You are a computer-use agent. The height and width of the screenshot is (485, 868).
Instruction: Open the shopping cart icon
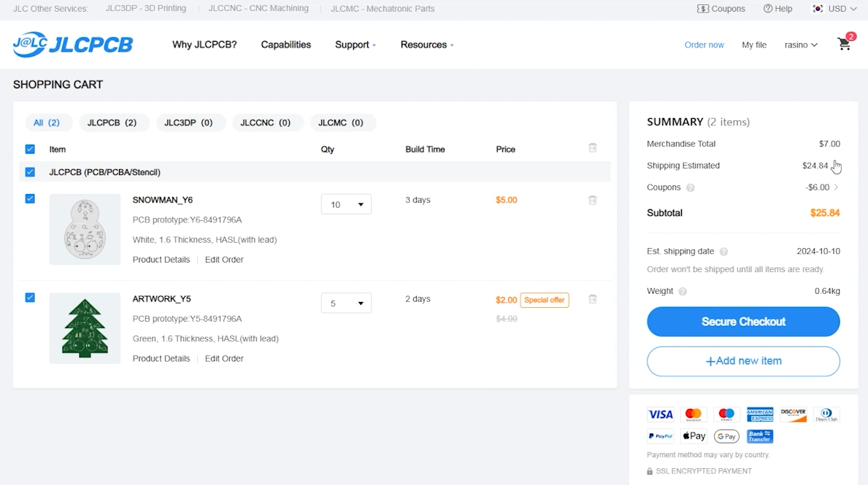pyautogui.click(x=844, y=44)
